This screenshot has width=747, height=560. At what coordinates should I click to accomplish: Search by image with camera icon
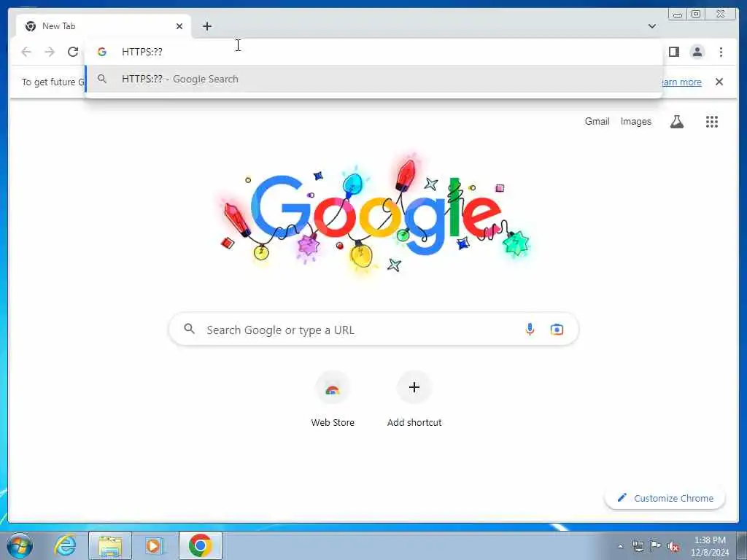pos(557,329)
